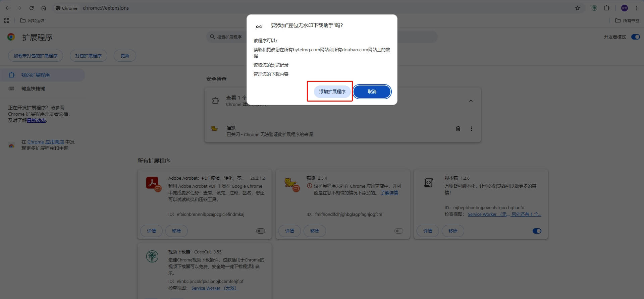This screenshot has width=644, height=299.
Task: Click the Chrome site info chip in address bar
Action: (x=66, y=8)
